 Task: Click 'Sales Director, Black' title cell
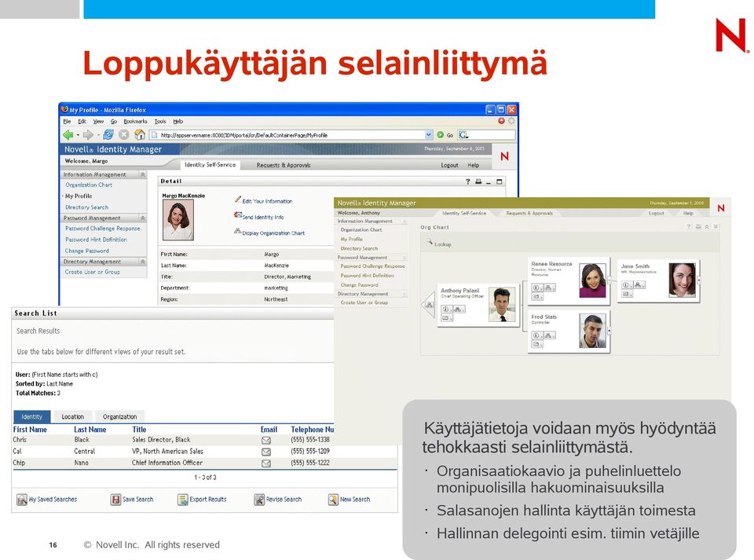tap(161, 440)
